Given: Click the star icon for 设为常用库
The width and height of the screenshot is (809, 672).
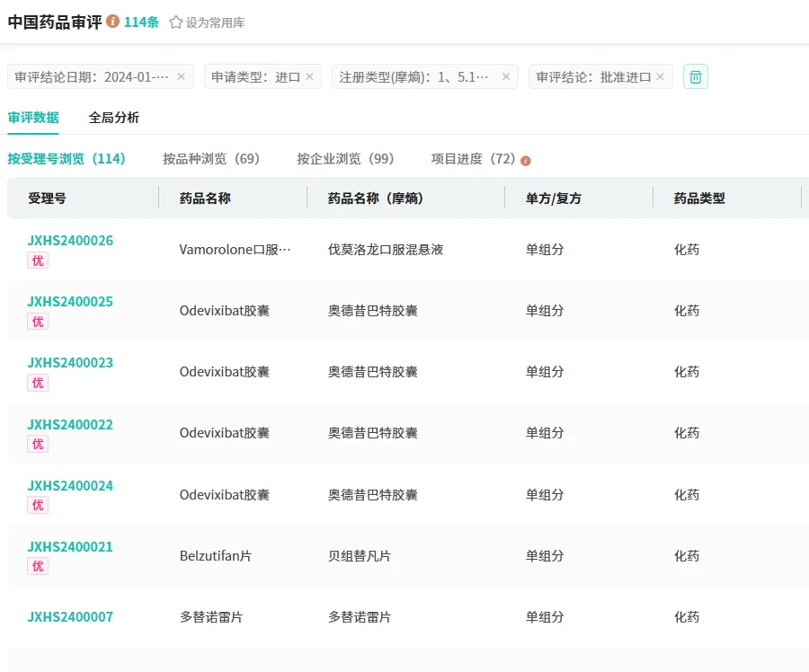Looking at the screenshot, I should [176, 22].
